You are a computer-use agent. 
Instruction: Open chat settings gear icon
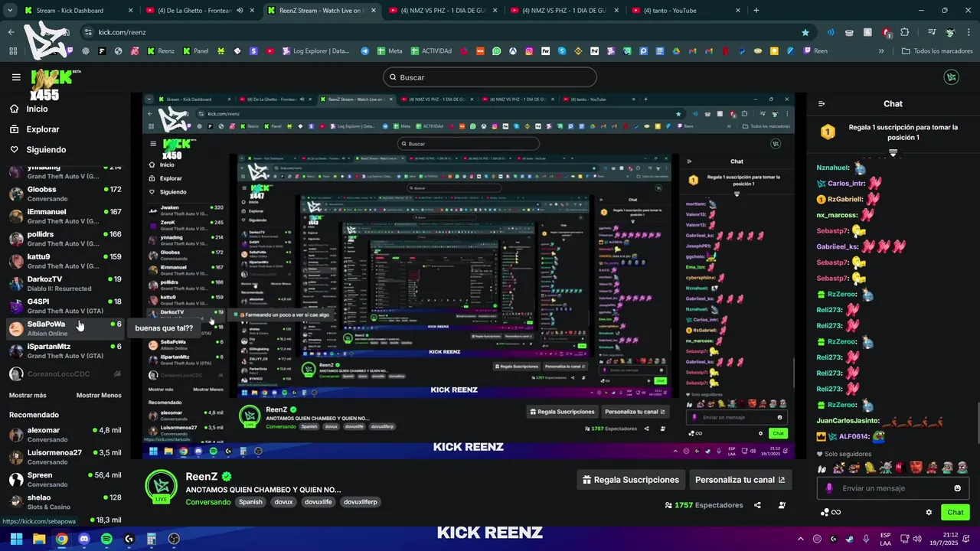click(929, 513)
